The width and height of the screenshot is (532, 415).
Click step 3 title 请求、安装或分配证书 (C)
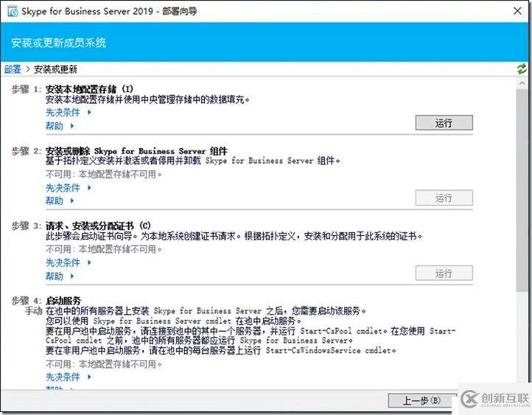click(98, 226)
